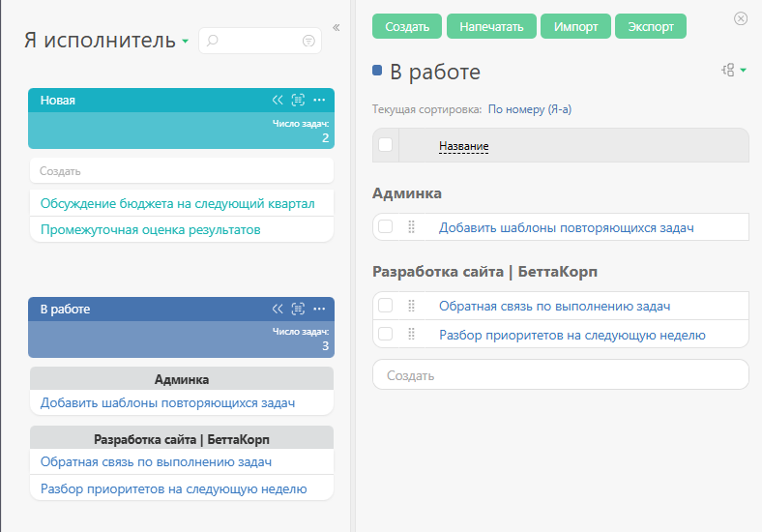Open the scan-view icon in В работе header
Image resolution: width=762 pixels, height=532 pixels.
[x=298, y=309]
